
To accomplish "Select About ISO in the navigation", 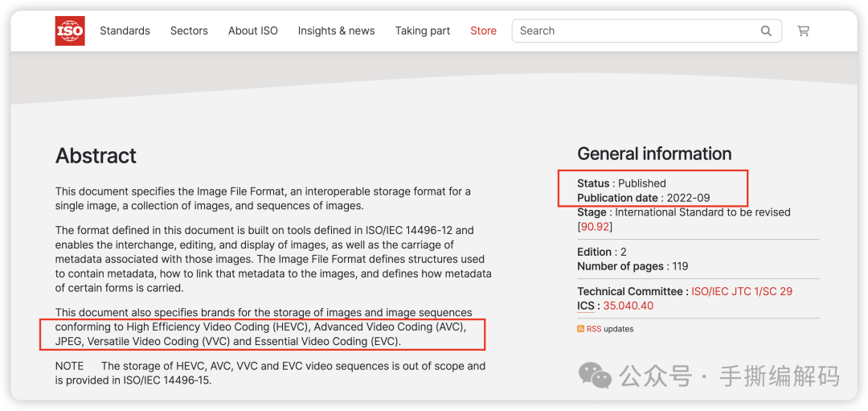I will [x=252, y=31].
